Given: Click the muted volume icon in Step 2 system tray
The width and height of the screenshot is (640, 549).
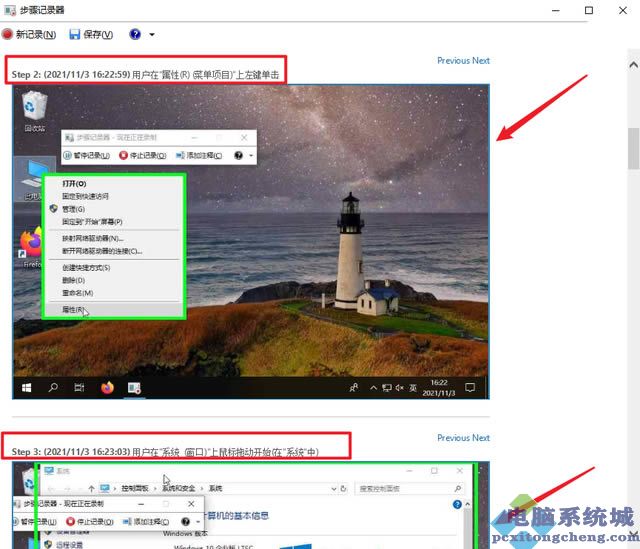Looking at the screenshot, I should 400,388.
